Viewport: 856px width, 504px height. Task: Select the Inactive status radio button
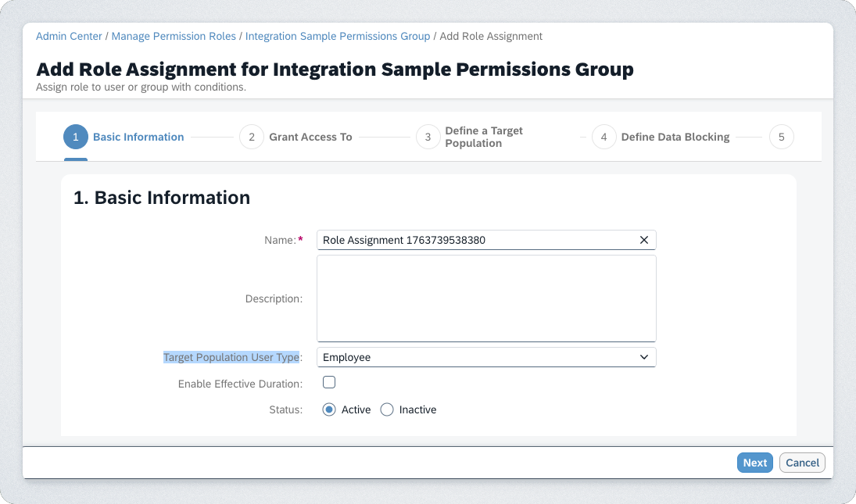[x=387, y=409]
